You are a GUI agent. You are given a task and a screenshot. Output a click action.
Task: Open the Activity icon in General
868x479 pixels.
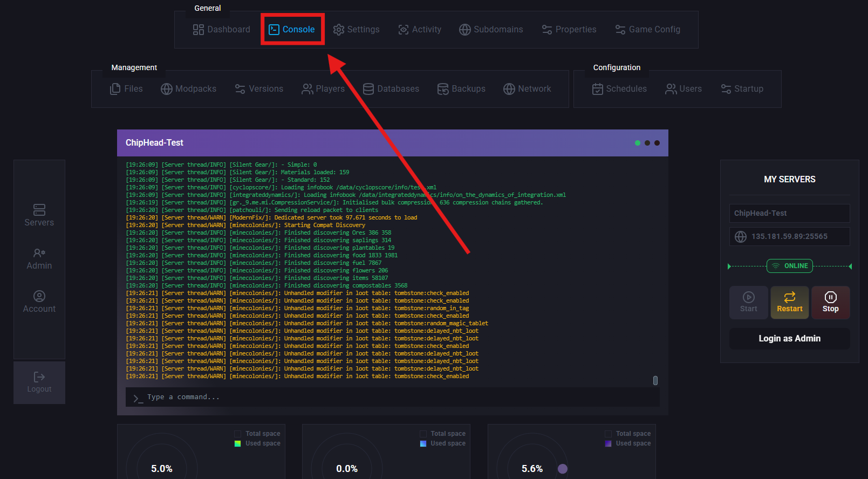coord(403,30)
